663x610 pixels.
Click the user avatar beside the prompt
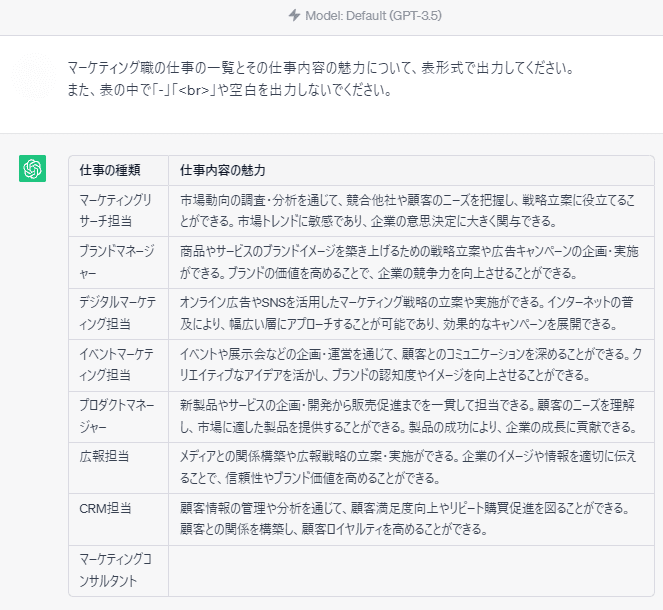[33, 76]
